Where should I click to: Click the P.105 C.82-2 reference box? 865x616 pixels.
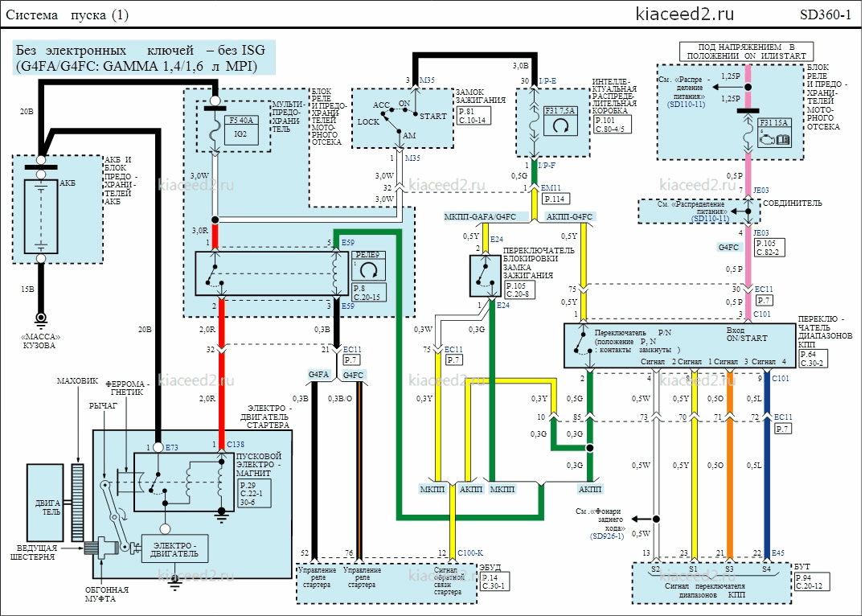[x=769, y=247]
